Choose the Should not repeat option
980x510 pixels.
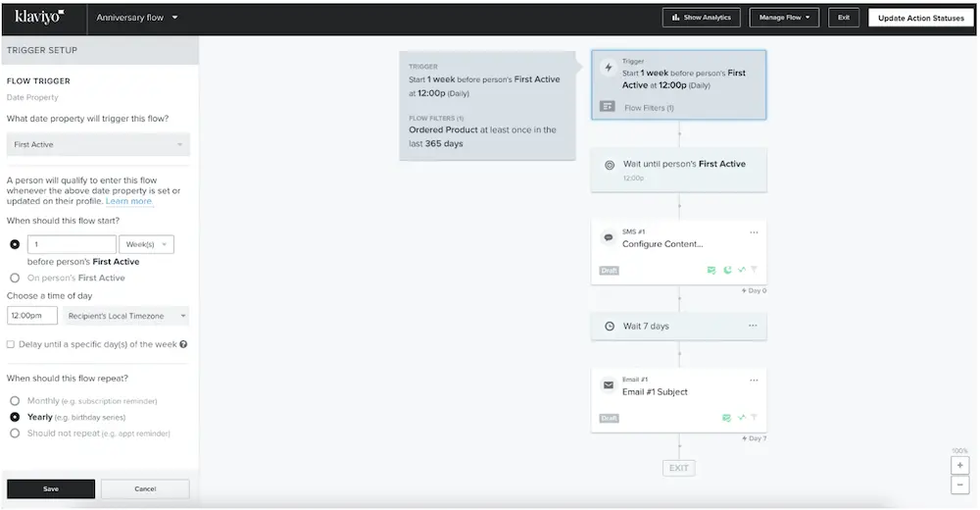pos(15,433)
